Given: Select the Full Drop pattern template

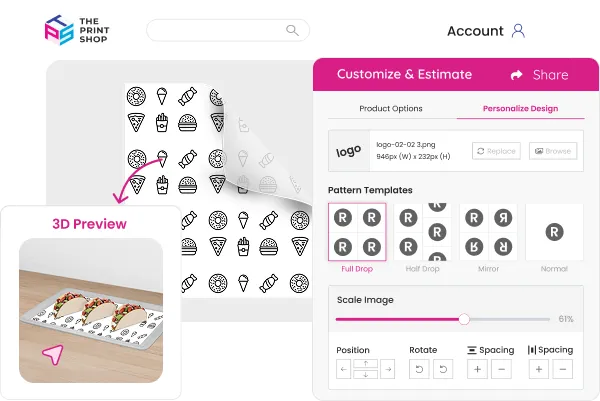Looking at the screenshot, I should [357, 232].
